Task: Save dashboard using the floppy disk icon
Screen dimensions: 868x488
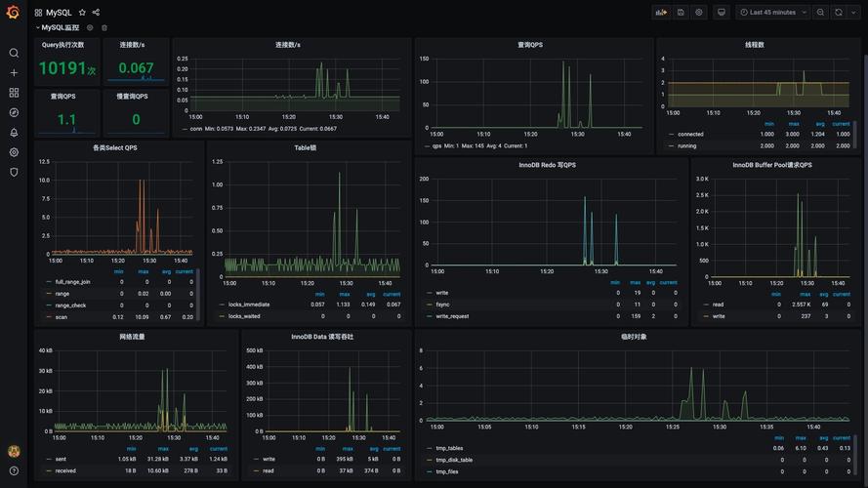Action: coord(681,13)
